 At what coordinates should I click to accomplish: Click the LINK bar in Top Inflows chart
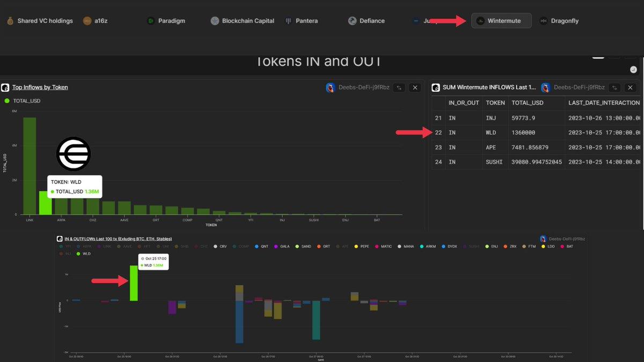(30, 166)
